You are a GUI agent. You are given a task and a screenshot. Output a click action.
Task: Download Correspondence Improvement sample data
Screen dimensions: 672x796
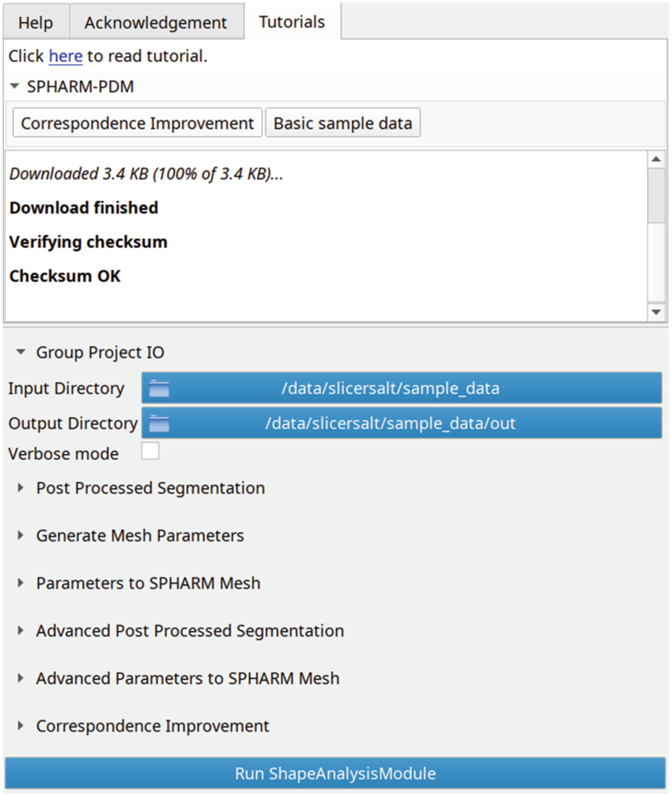[x=137, y=123]
